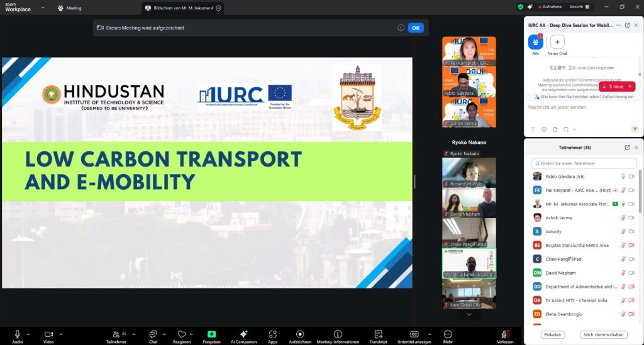644x345 pixels.
Task: Click the blue OK recording notice button
Action: point(416,28)
